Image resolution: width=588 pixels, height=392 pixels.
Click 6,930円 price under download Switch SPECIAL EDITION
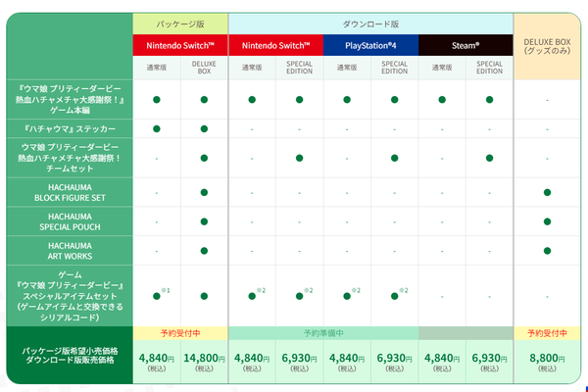point(299,359)
